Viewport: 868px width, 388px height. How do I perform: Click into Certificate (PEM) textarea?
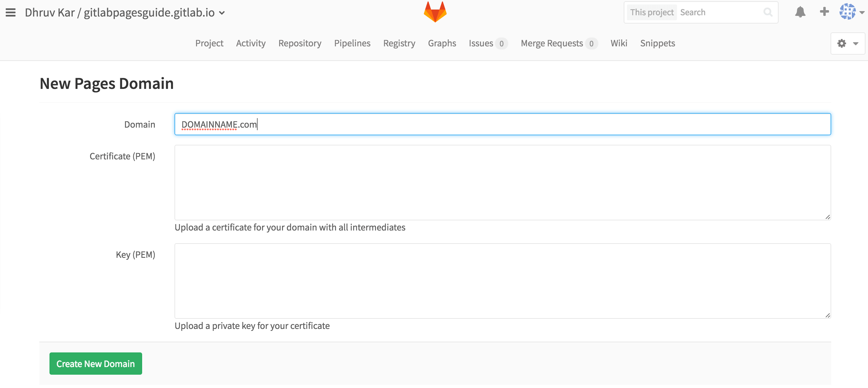(x=502, y=182)
